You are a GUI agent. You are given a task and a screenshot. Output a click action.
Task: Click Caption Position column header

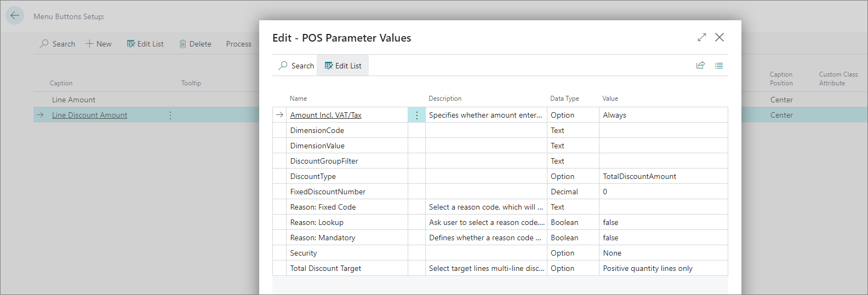coord(781,79)
